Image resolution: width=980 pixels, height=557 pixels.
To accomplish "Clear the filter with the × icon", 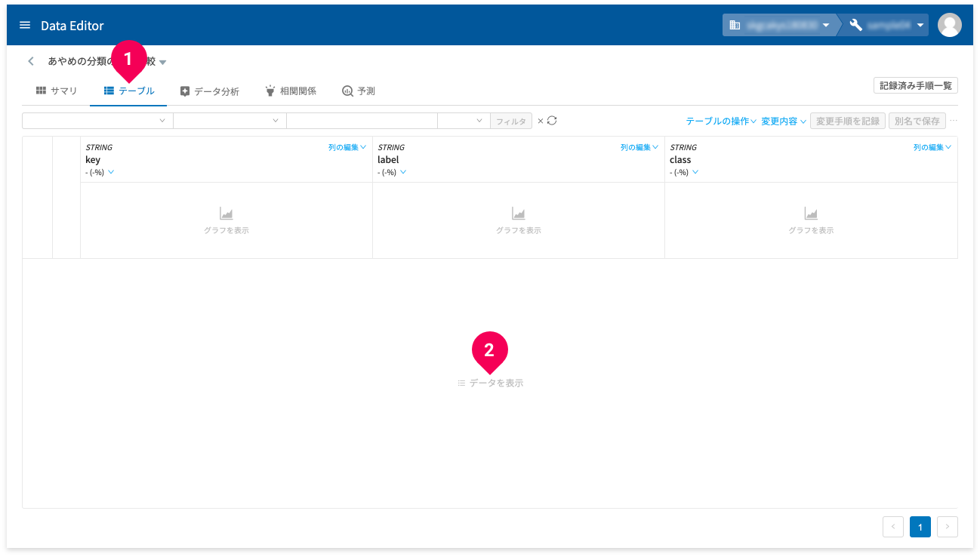I will 540,121.
